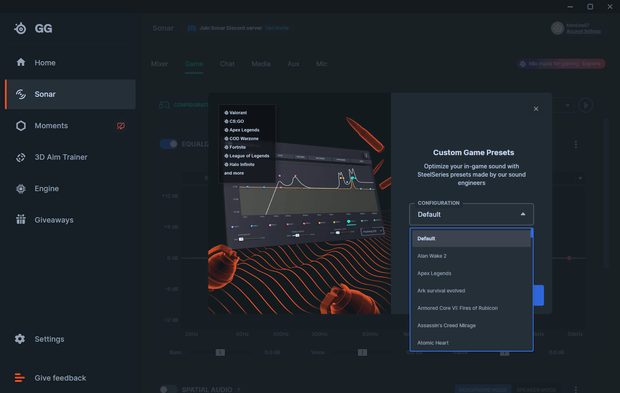
Task: Click the preset list scrollbar thumb
Action: coord(532,233)
